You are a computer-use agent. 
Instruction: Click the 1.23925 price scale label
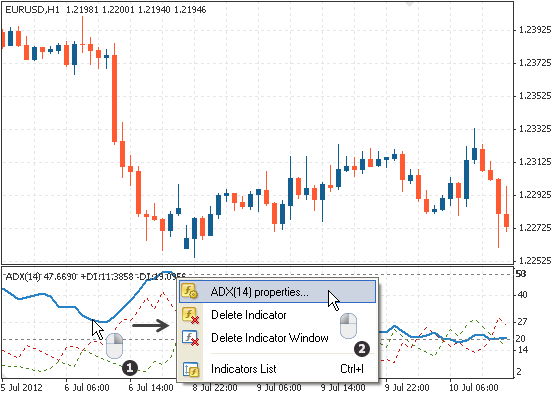(535, 30)
